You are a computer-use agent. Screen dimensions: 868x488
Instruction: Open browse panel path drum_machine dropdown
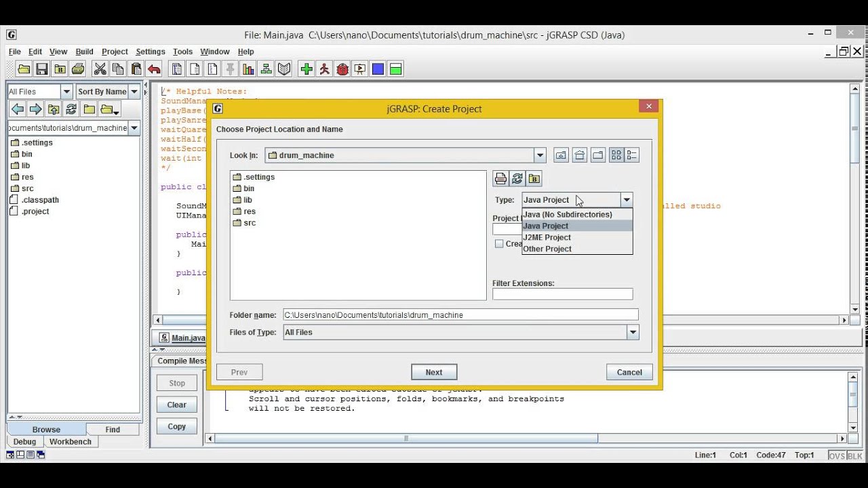(134, 128)
